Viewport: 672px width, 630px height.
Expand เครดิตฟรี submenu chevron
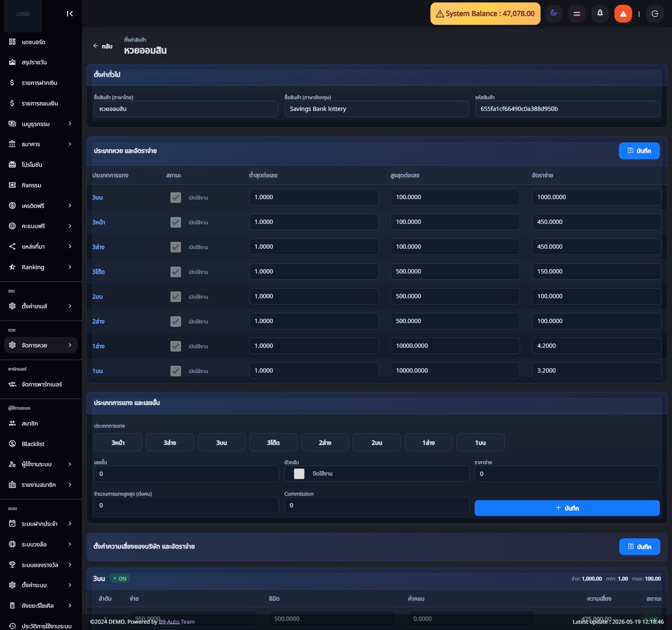click(70, 205)
